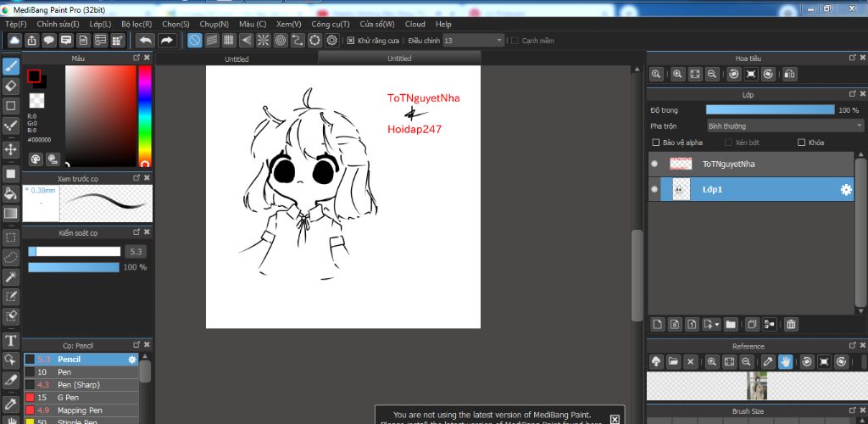868x424 pixels.
Task: Delete layer with the trash icon
Action: [791, 325]
